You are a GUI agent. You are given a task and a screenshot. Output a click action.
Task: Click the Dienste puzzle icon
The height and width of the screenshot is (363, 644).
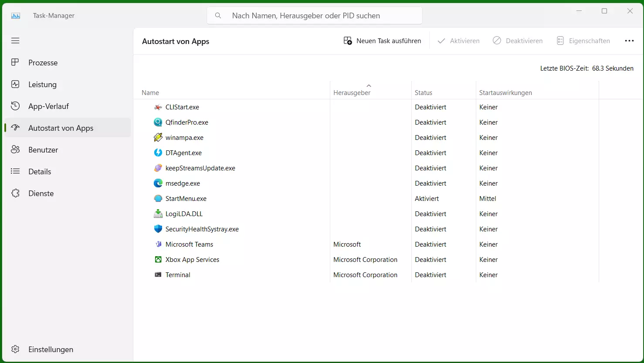(15, 193)
